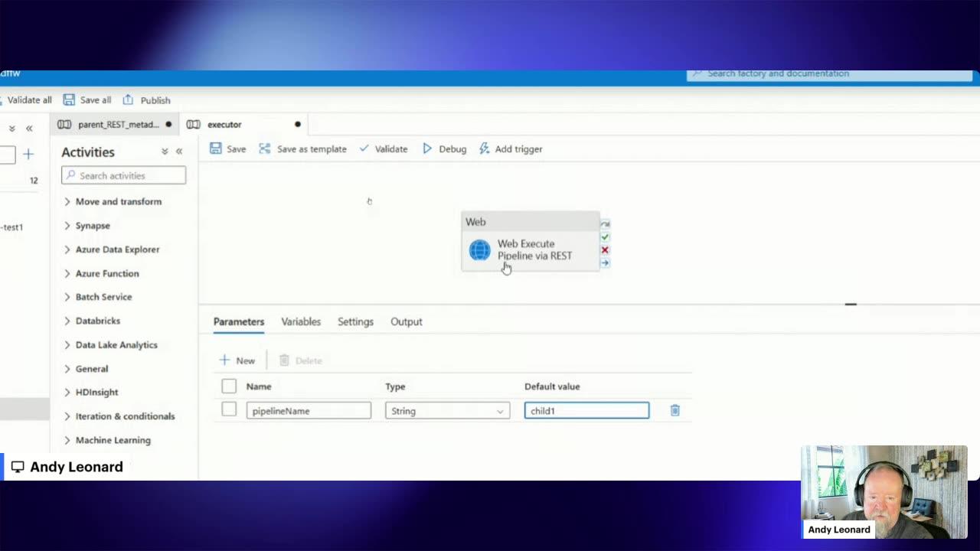Screen dimensions: 980x551
Task: Click the Type column header
Action: pos(395,386)
